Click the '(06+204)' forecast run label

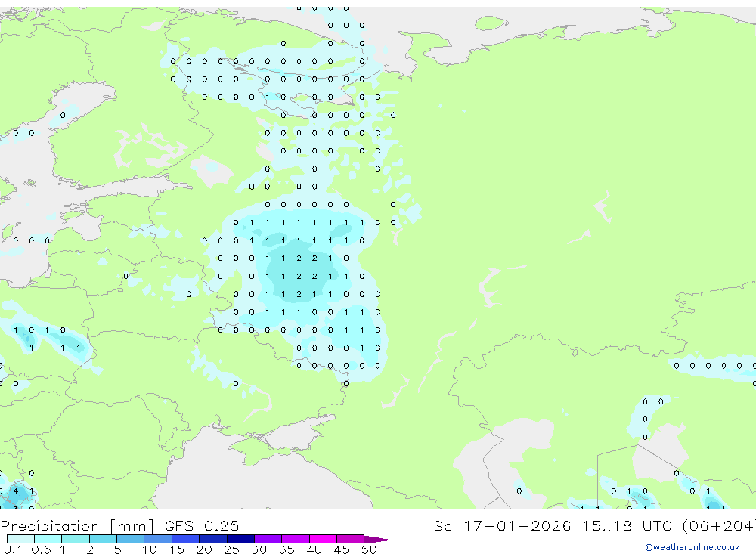point(718,525)
